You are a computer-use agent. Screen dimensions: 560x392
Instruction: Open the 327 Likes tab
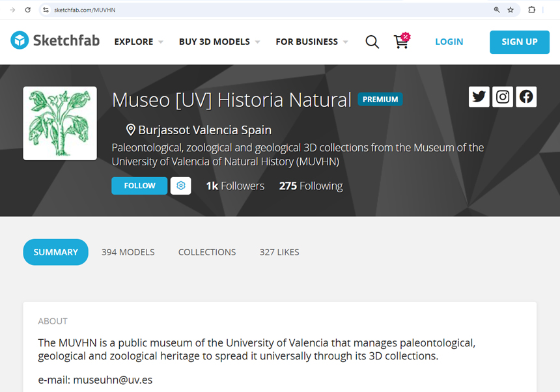click(279, 252)
